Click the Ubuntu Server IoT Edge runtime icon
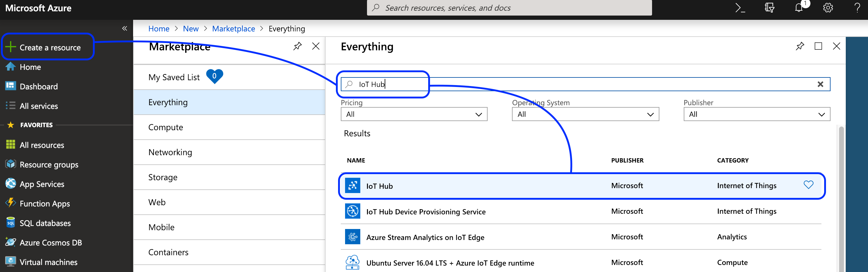Screen dimensions: 868x272 tap(352, 263)
